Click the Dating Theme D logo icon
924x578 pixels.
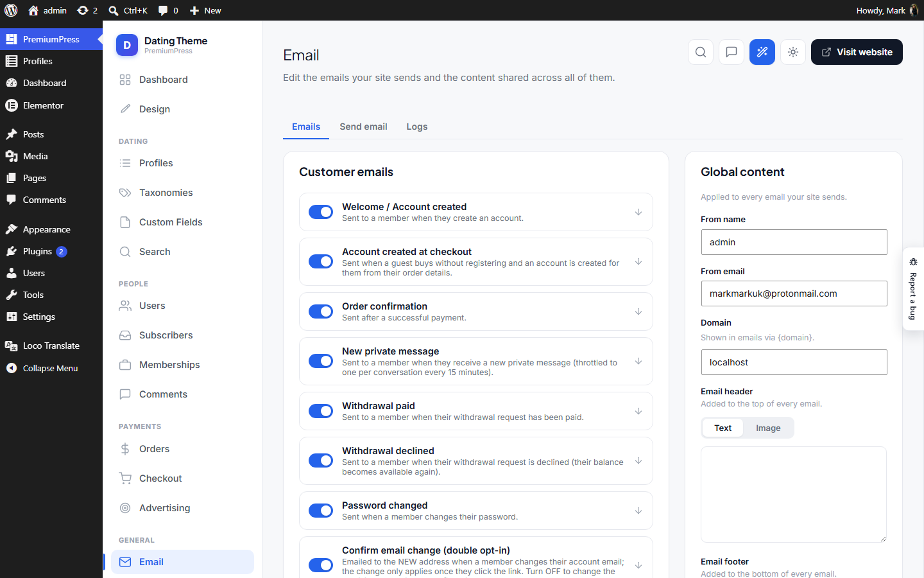[127, 45]
